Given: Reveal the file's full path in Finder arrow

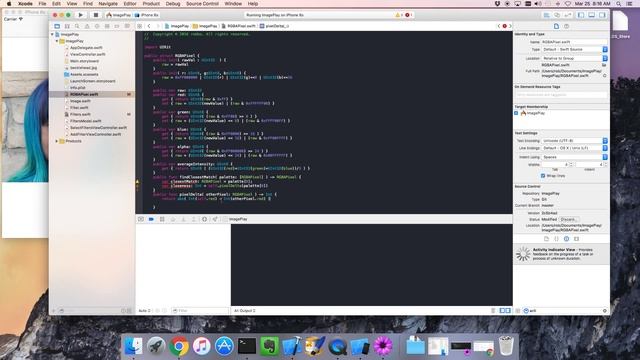Looking at the screenshot, I should click(x=604, y=76).
